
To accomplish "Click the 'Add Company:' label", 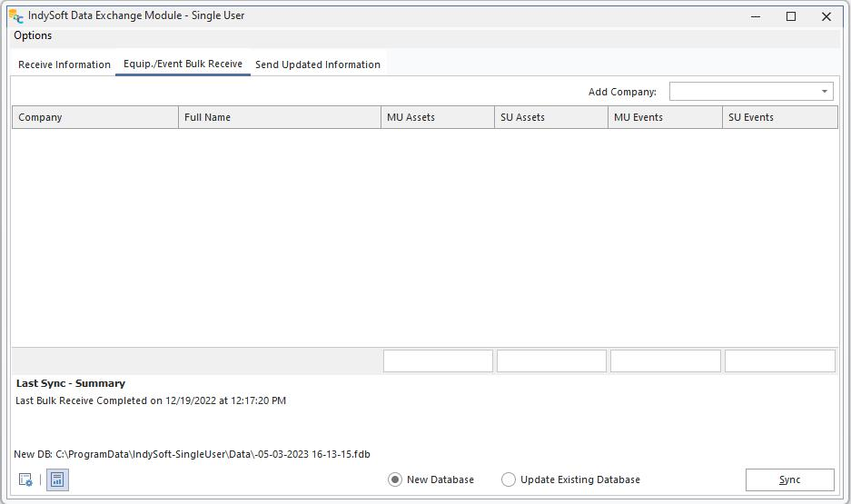I will [x=622, y=92].
